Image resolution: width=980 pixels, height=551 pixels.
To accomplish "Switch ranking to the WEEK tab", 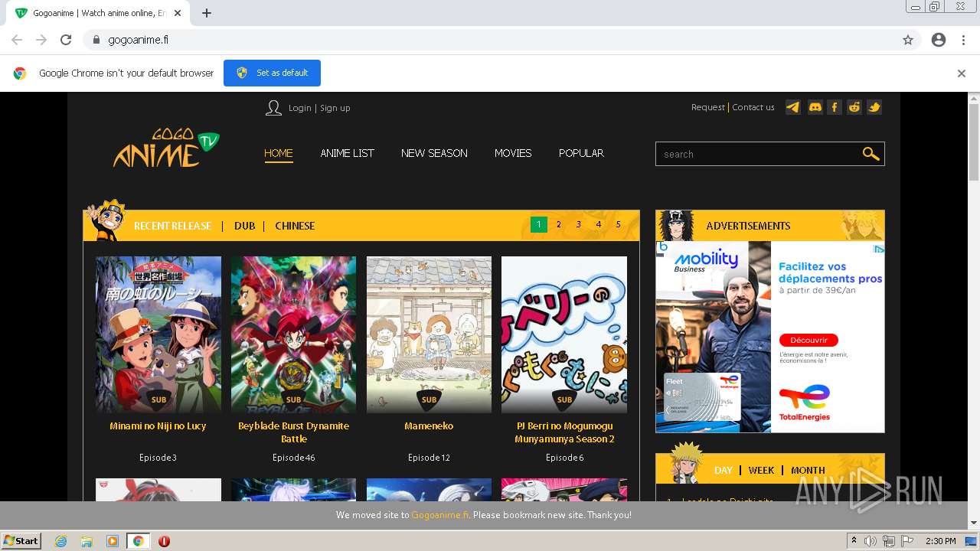I will (761, 470).
